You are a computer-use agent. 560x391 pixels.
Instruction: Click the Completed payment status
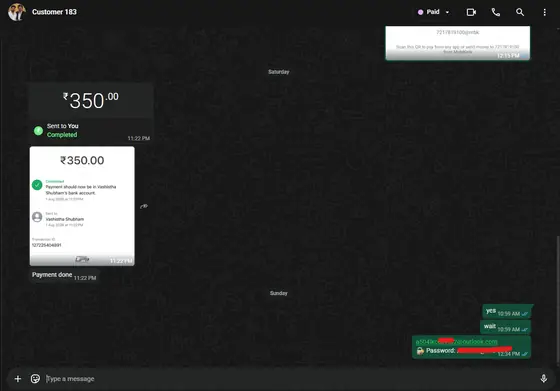point(62,135)
